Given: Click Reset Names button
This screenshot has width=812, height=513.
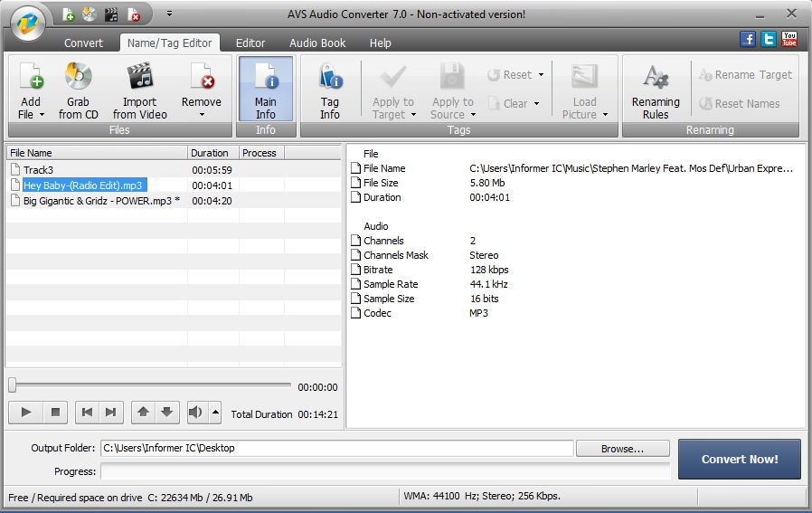Looking at the screenshot, I should tap(739, 104).
